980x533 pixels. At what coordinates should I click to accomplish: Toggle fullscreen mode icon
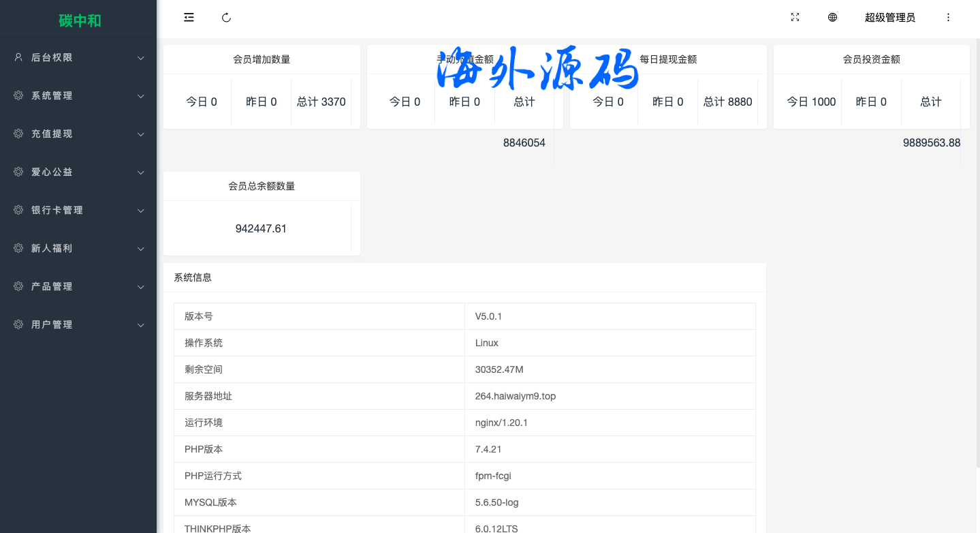coord(795,18)
